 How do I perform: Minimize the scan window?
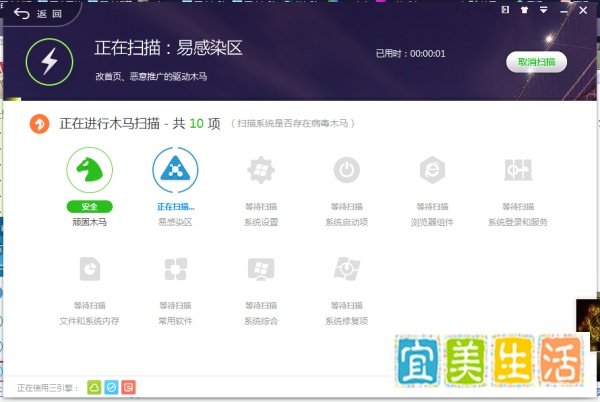[564, 11]
